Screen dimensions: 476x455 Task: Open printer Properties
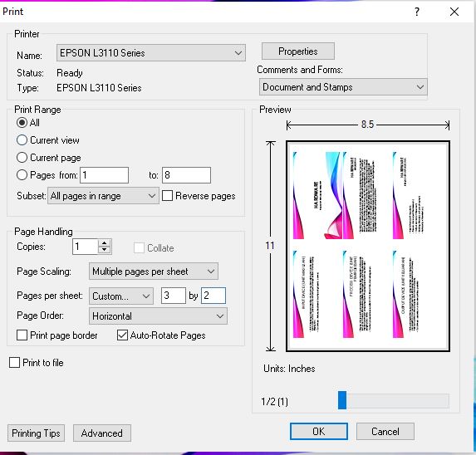tap(298, 51)
